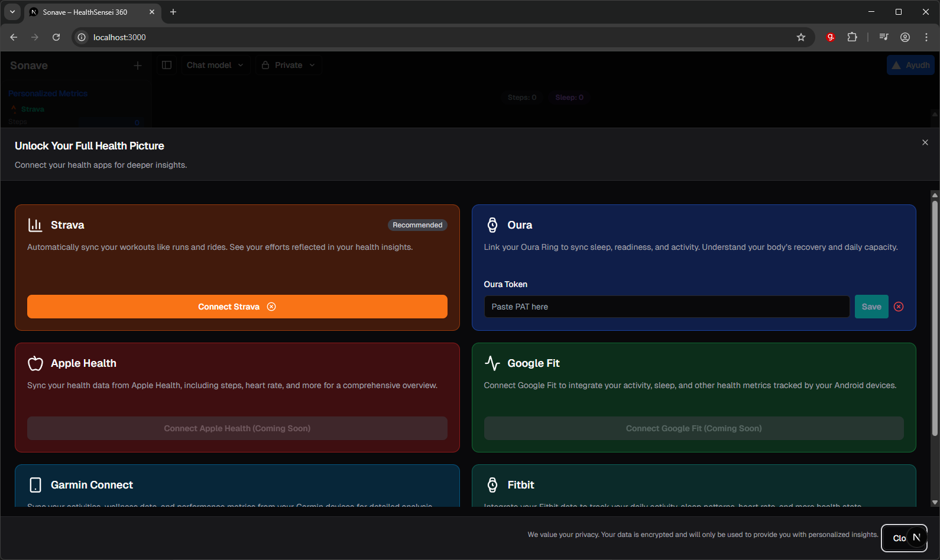Open the Extensions puzzle icon
The width and height of the screenshot is (940, 560).
pyautogui.click(x=852, y=37)
